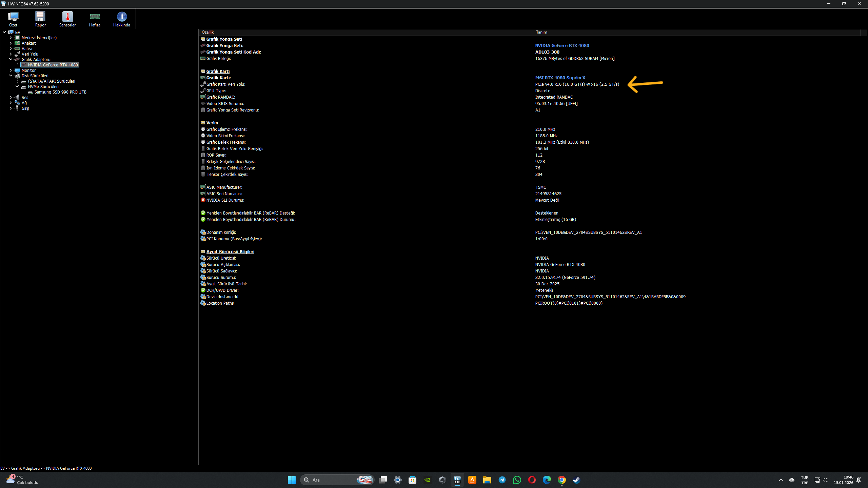Select the Etkinleştirilmiş (16 GB) value

pyautogui.click(x=555, y=219)
